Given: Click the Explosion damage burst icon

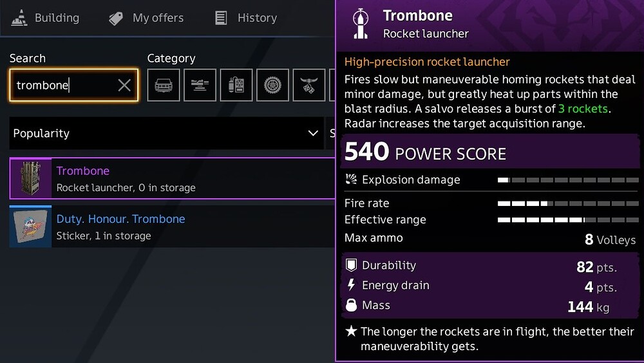Looking at the screenshot, I should [351, 180].
